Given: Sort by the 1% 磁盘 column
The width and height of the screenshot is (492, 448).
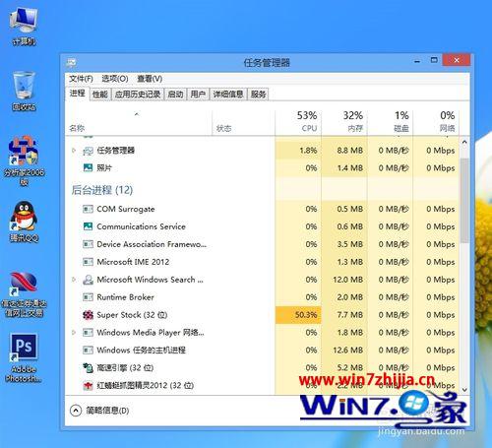Looking at the screenshot, I should click(x=390, y=122).
